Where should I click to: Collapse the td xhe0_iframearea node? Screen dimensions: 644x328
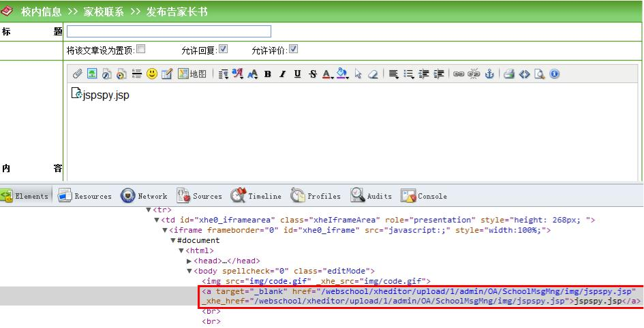pyautogui.click(x=157, y=220)
